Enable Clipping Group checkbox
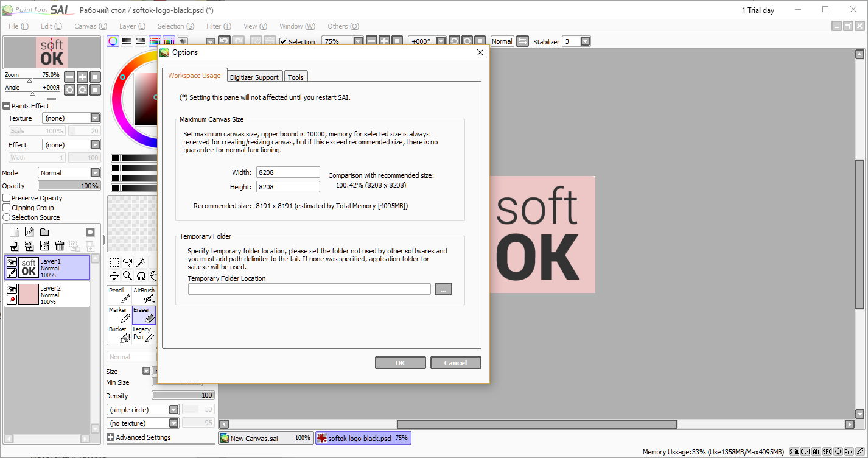The height and width of the screenshot is (458, 868). click(7, 208)
